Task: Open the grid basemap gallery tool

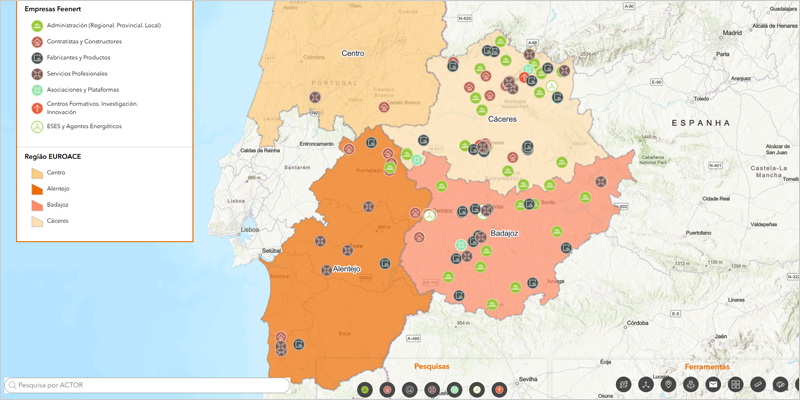Action: [x=735, y=385]
